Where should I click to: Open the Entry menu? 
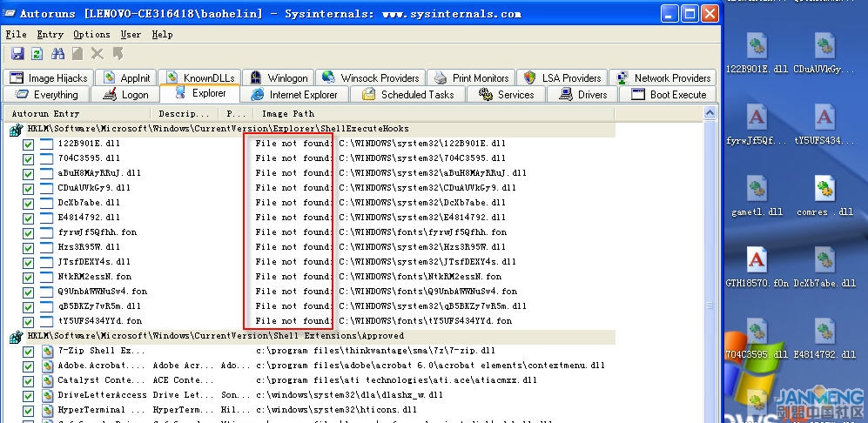click(50, 34)
